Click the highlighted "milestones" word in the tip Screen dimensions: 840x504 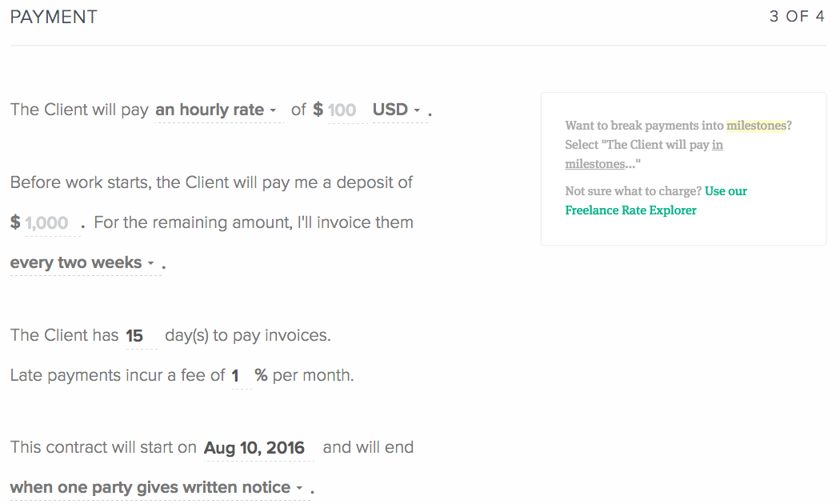click(x=756, y=126)
